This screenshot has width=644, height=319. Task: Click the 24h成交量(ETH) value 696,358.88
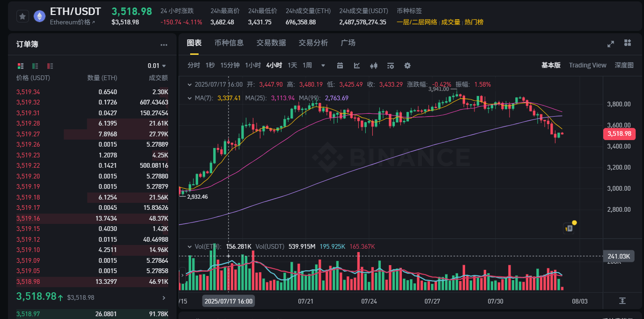pyautogui.click(x=301, y=22)
